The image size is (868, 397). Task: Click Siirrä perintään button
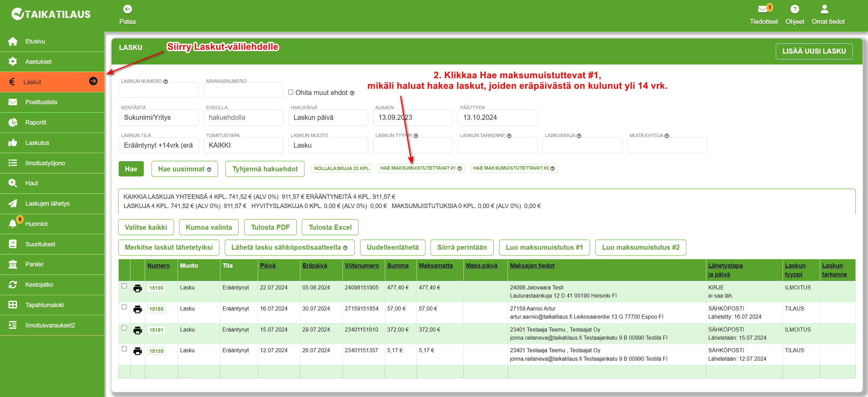[x=462, y=247]
